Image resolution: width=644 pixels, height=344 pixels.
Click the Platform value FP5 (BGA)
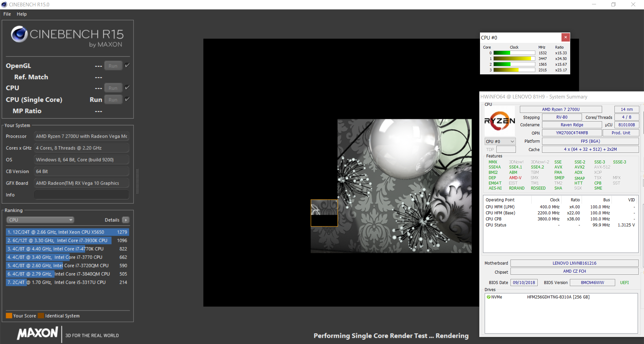point(590,141)
